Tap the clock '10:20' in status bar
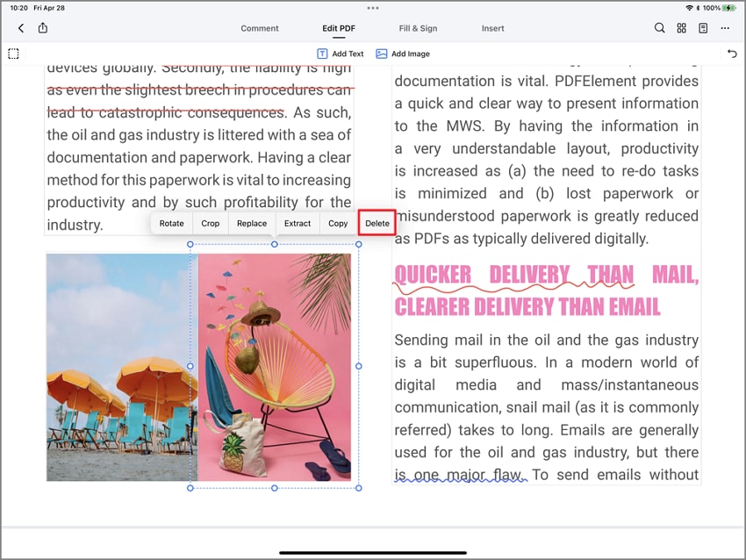Screen dimensions: 746x560 pos(18,8)
